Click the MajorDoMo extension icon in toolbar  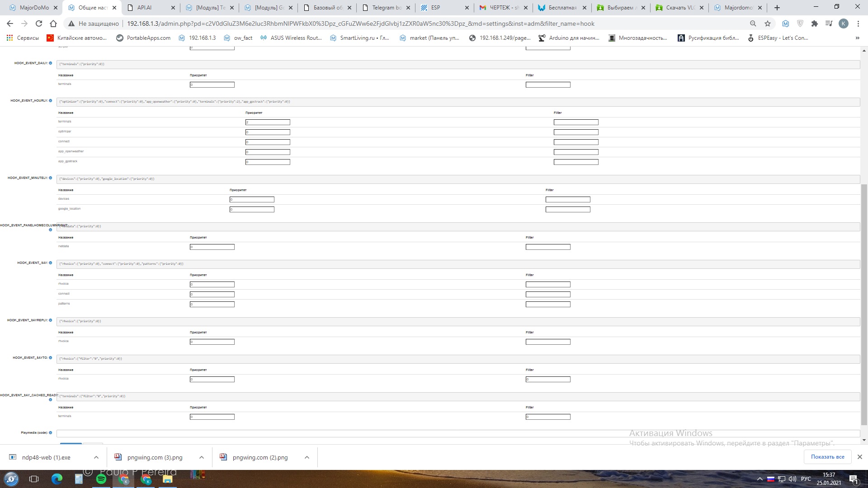[x=786, y=23]
